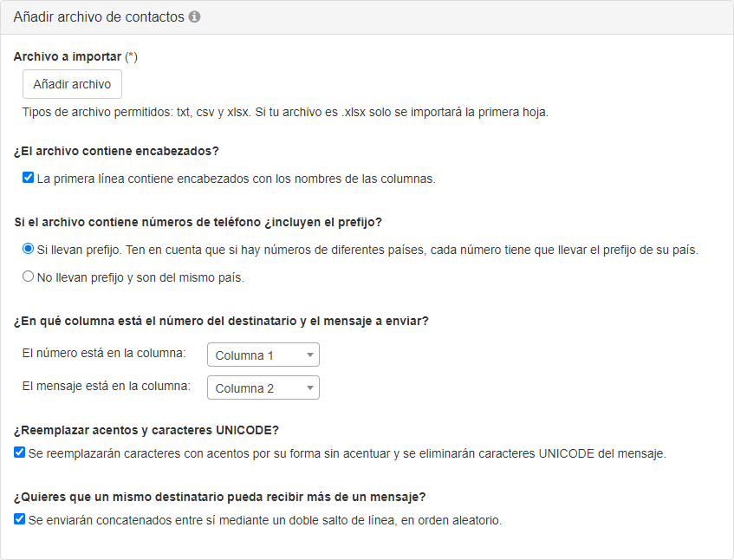Toggle the concatenated messages checkbox
The image size is (734, 560).
pyautogui.click(x=20, y=519)
